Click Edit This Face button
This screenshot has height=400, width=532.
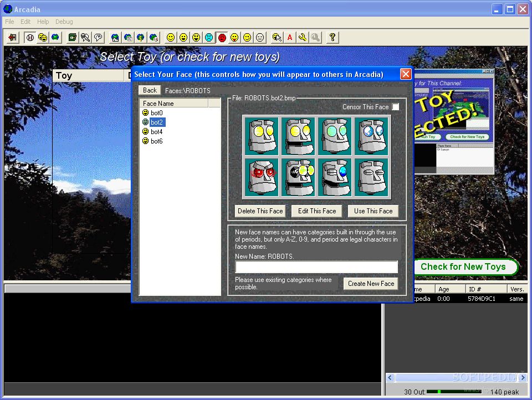coord(317,211)
